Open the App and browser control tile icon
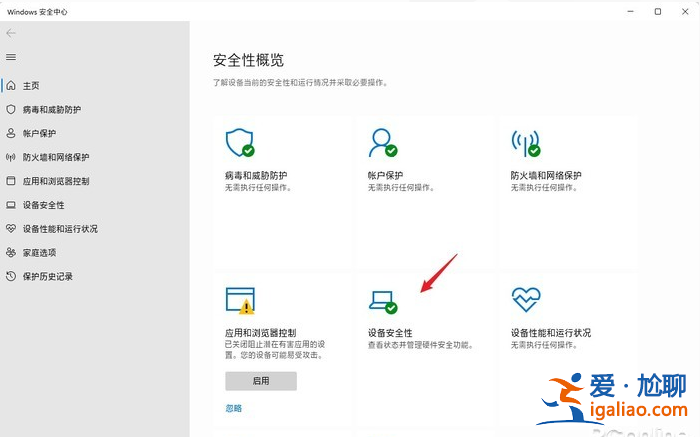700x437 pixels. pos(240,300)
